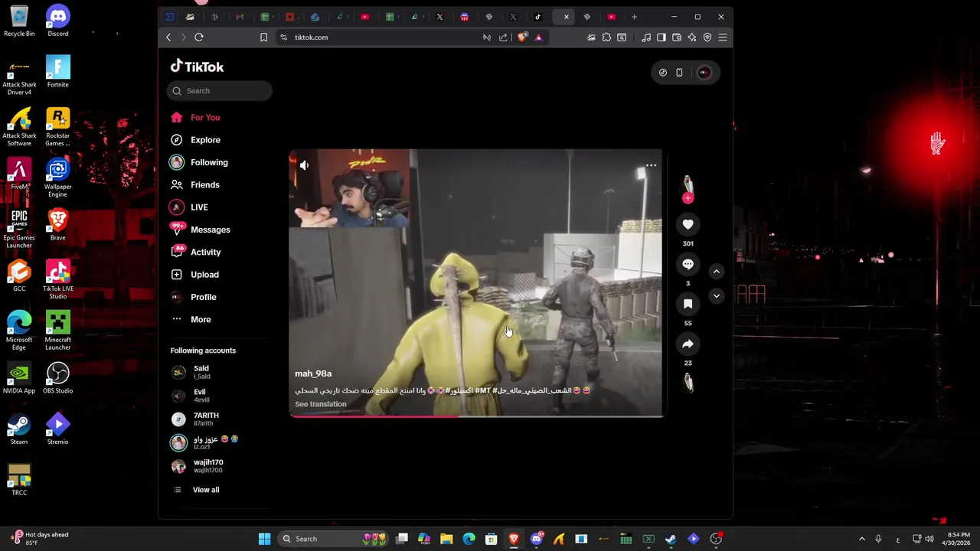Open the Friends page
Screen dimensions: 980x551
point(195,184)
